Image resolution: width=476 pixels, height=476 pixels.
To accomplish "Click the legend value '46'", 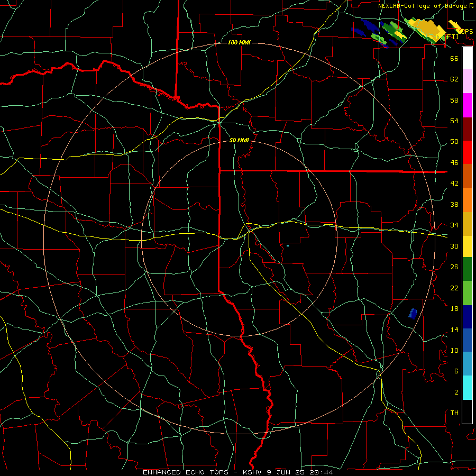I will (x=454, y=163).
